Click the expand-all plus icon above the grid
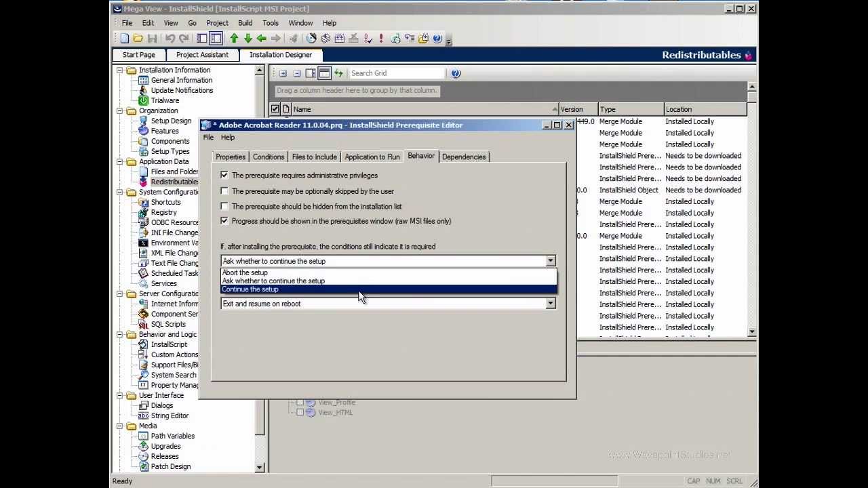Viewport: 868px width, 488px height. (283, 73)
